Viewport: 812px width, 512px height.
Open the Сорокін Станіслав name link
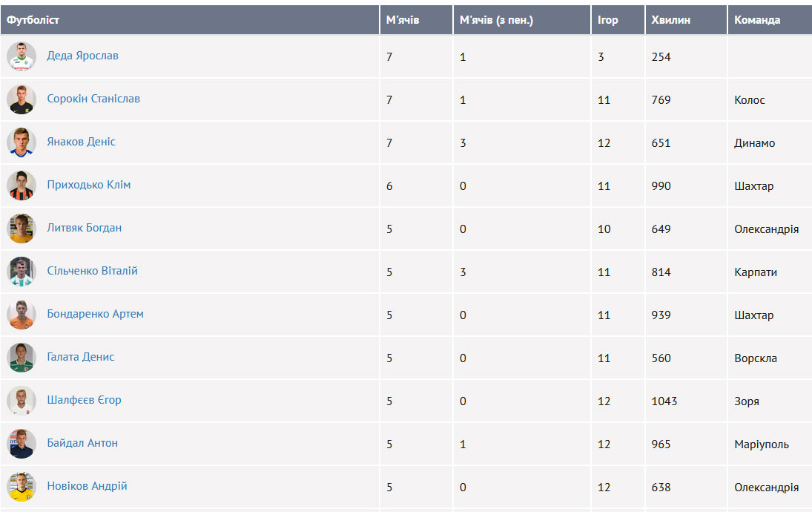coord(93,99)
